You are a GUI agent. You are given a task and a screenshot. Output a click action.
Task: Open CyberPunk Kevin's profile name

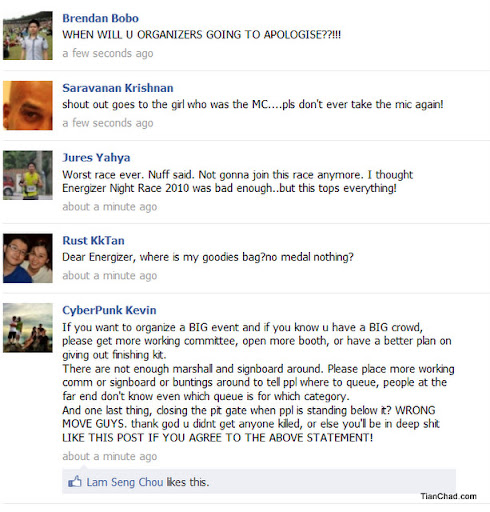(109, 310)
